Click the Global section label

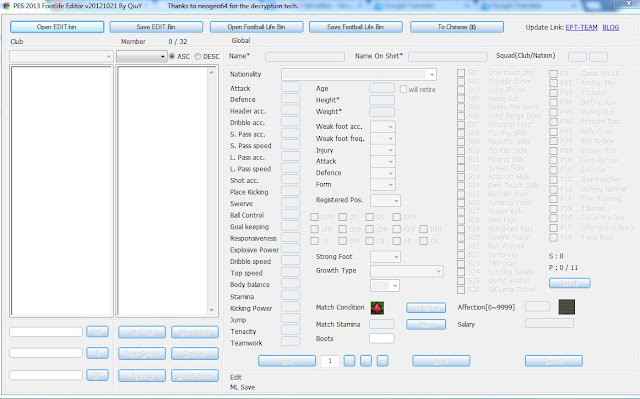pyautogui.click(x=241, y=41)
